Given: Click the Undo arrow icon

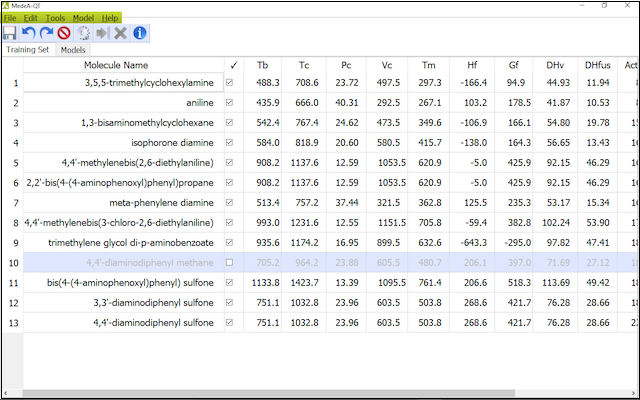Looking at the screenshot, I should coord(31,33).
